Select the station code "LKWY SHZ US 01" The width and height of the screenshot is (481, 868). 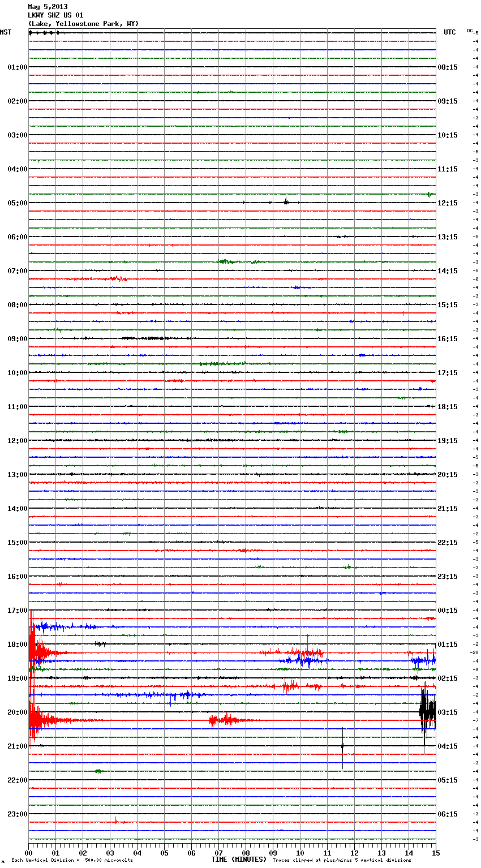point(55,15)
